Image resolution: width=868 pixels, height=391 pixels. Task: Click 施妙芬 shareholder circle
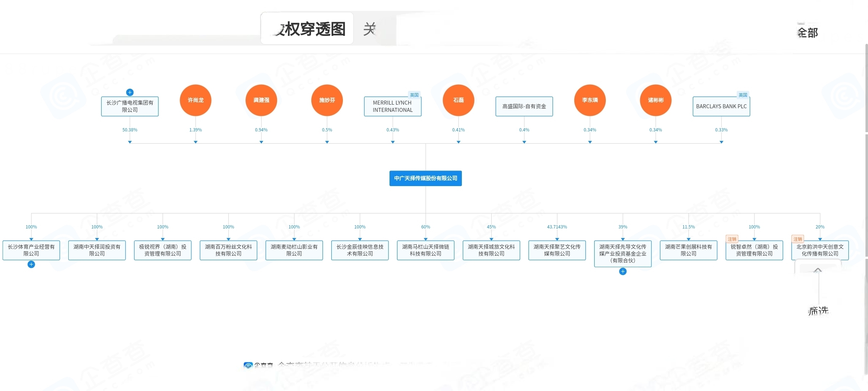pos(327,100)
